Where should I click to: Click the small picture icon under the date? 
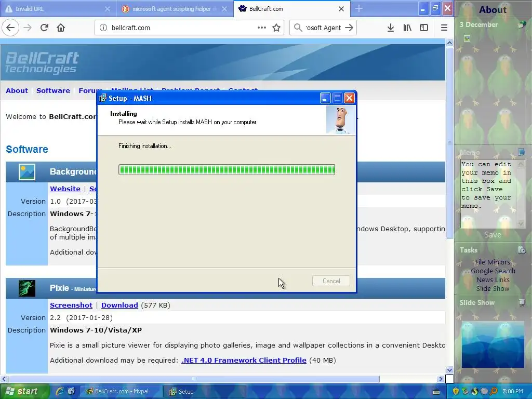pos(467,38)
